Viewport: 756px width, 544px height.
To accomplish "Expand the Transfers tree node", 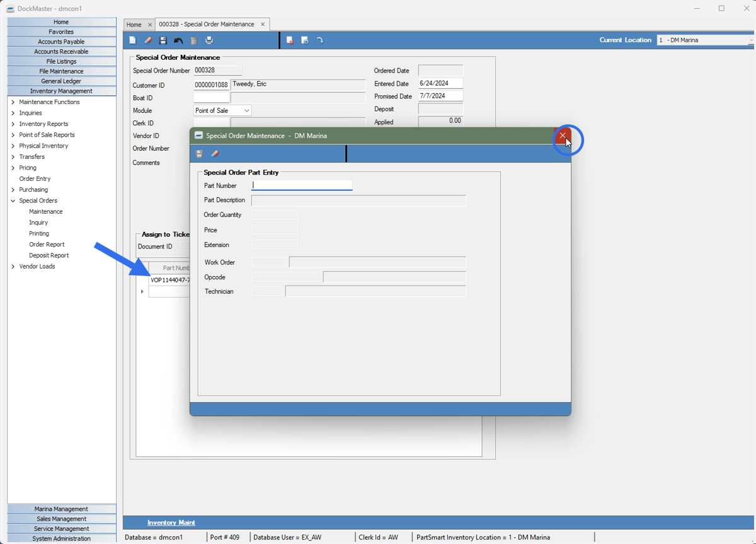I will (x=13, y=157).
